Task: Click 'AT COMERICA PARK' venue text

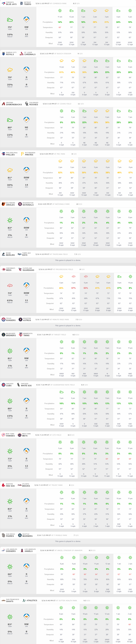Action: click(x=58, y=4)
